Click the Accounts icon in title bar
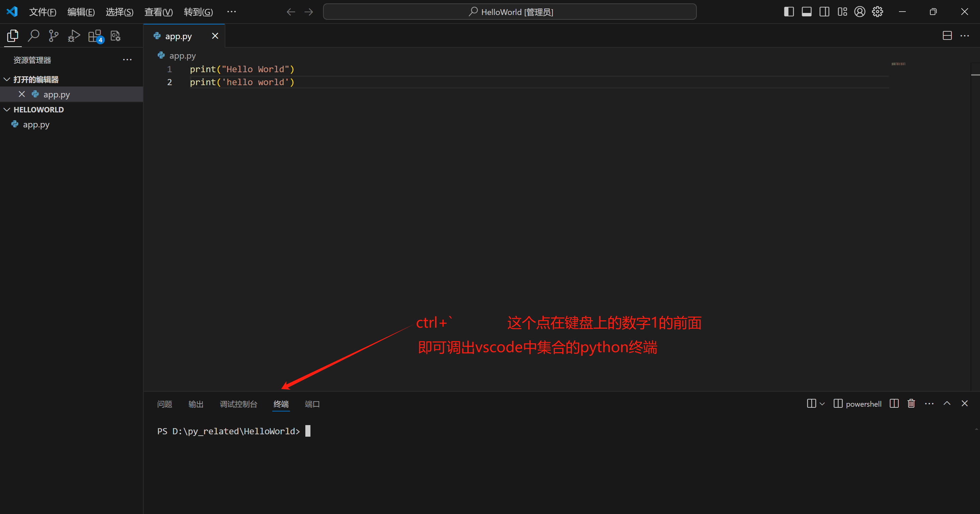The height and width of the screenshot is (514, 980). coord(859,12)
